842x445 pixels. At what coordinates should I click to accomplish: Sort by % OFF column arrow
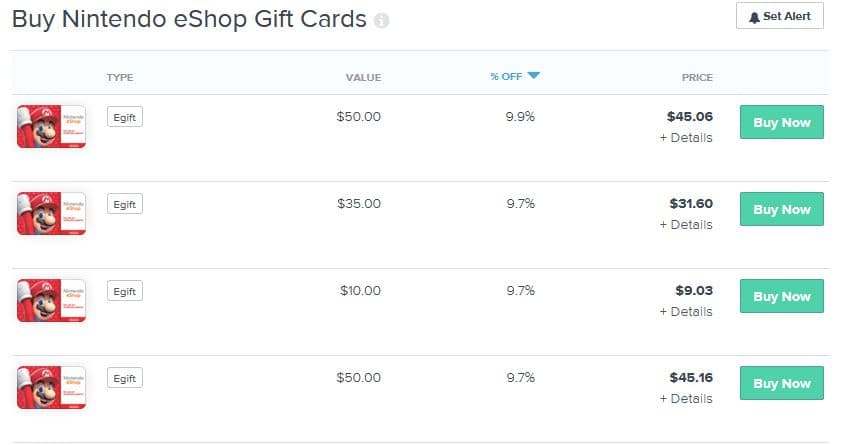point(533,76)
